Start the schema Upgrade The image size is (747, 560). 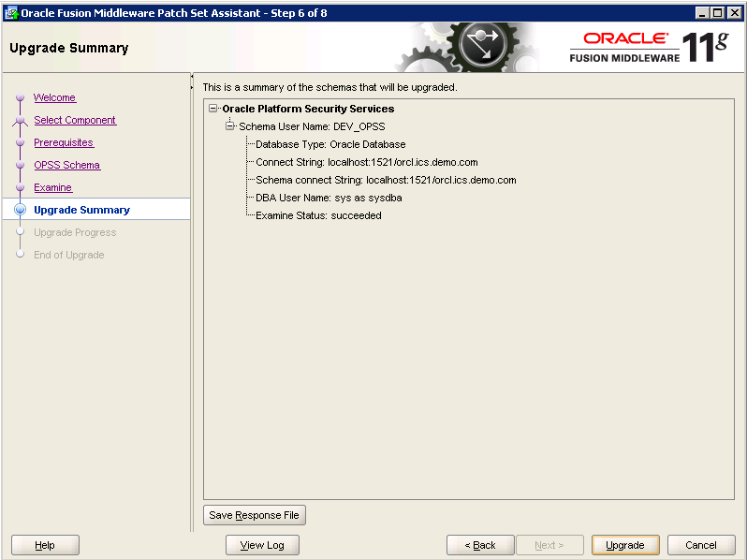(x=625, y=545)
